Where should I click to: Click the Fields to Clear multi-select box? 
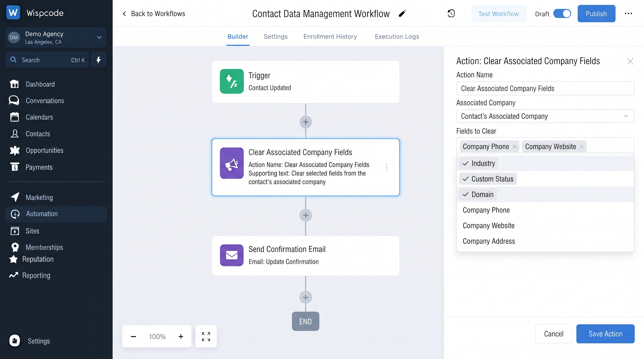[x=545, y=146]
